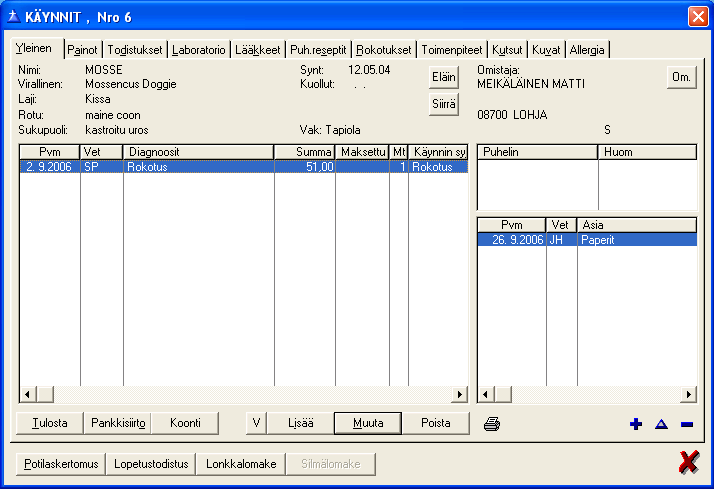Image resolution: width=714 pixels, height=489 pixels.
Task: Click the Om. owner button
Action: [681, 77]
